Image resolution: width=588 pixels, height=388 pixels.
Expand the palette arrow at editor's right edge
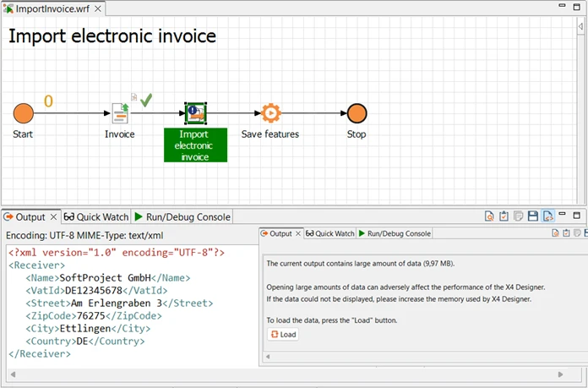tap(580, 27)
